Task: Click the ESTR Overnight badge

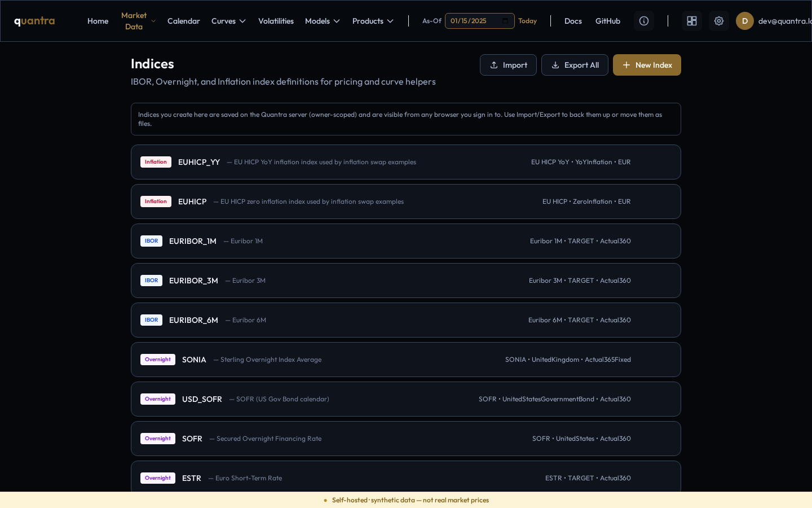Action: click(x=158, y=478)
